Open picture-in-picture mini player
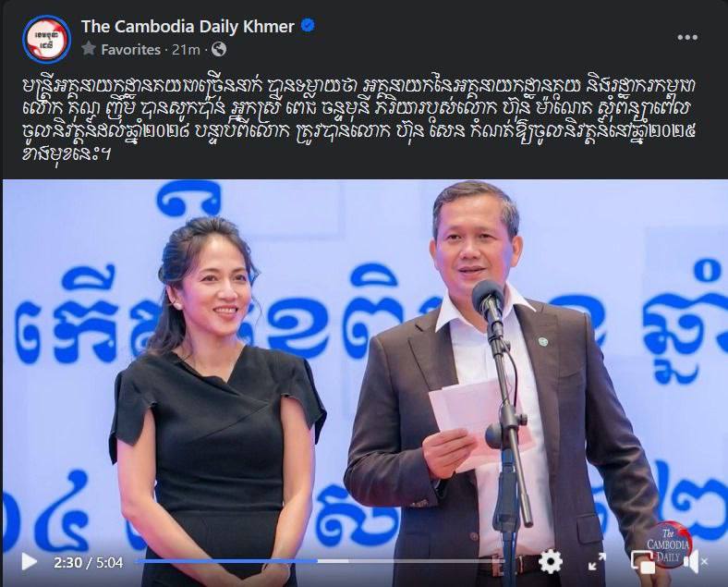This screenshot has width=728, height=587. pyautogui.click(x=643, y=562)
